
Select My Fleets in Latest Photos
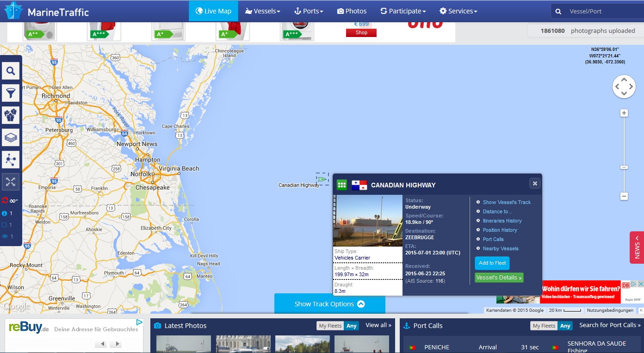coord(330,326)
